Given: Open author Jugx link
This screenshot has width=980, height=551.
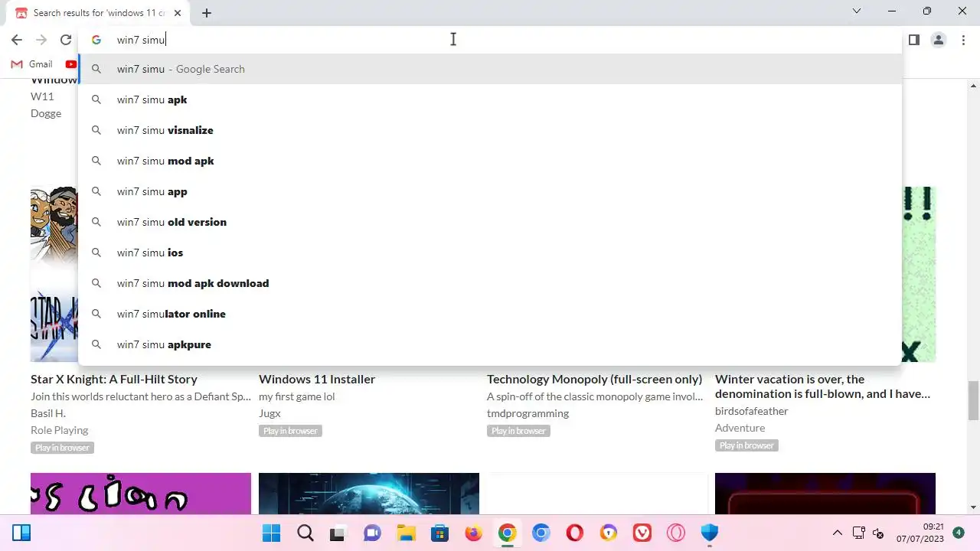Looking at the screenshot, I should point(269,413).
